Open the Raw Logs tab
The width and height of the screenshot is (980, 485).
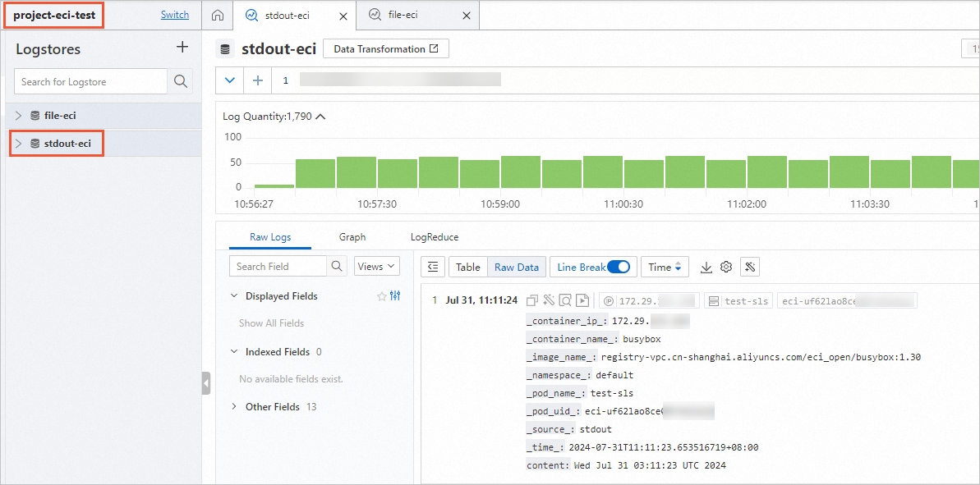pyautogui.click(x=270, y=237)
